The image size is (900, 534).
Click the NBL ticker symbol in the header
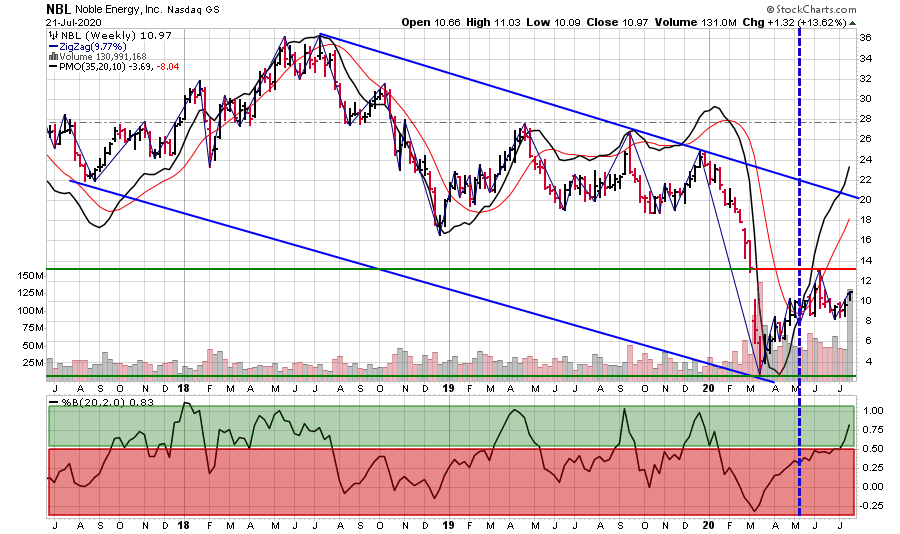tap(60, 8)
